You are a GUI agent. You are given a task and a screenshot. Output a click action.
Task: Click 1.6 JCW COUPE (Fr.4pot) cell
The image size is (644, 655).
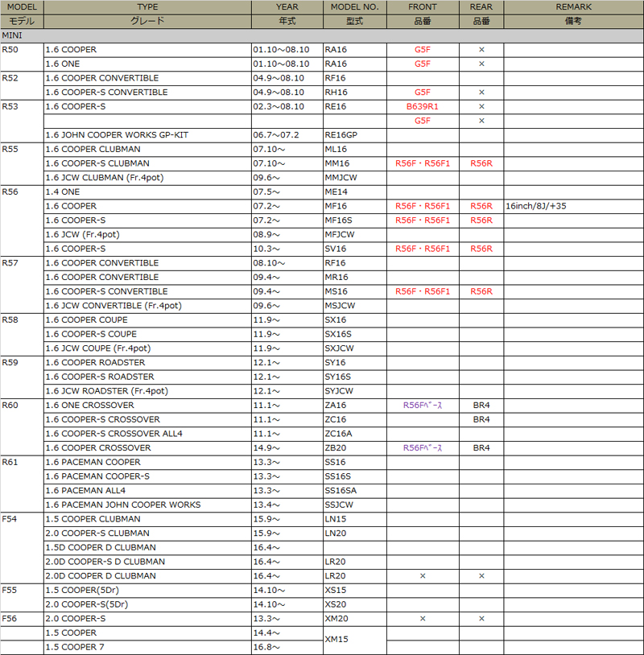click(x=147, y=348)
